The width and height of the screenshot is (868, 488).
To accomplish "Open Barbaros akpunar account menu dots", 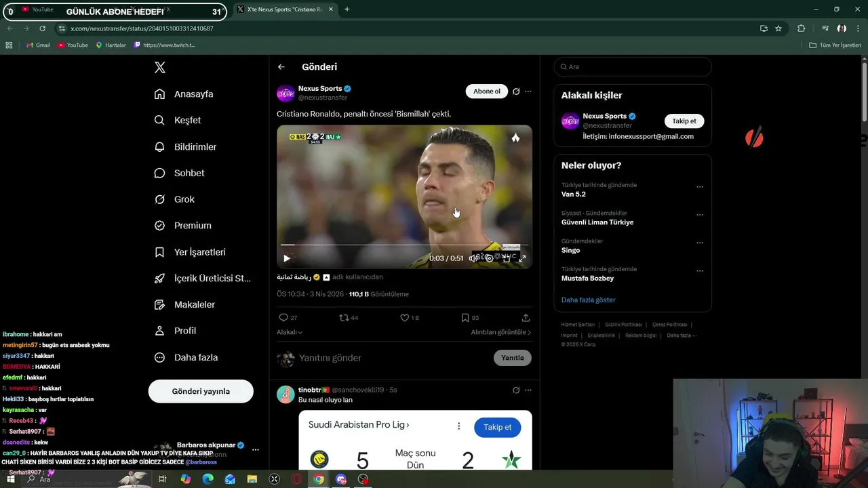I will point(256,449).
